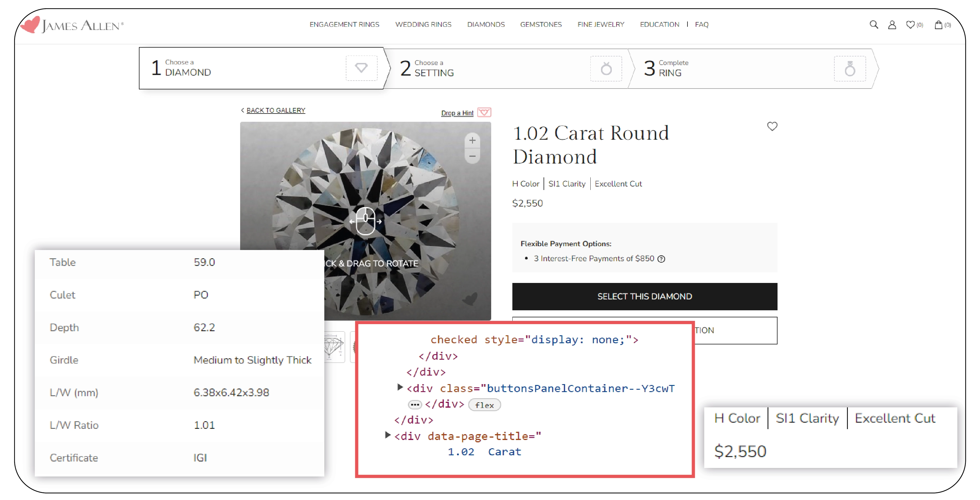This screenshot has height=500, width=980.
Task: Click the L/W Ratio value 1.01
Action: point(204,425)
